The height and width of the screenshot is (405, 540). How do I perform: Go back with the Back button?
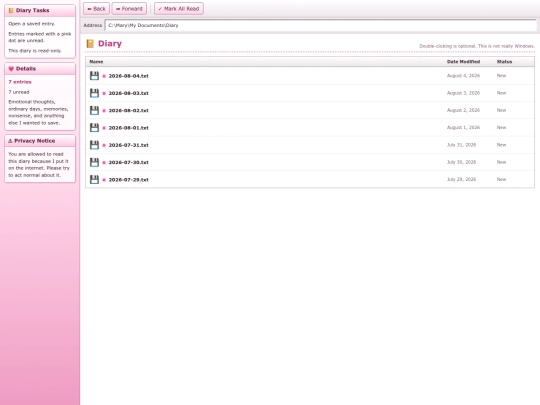point(96,9)
